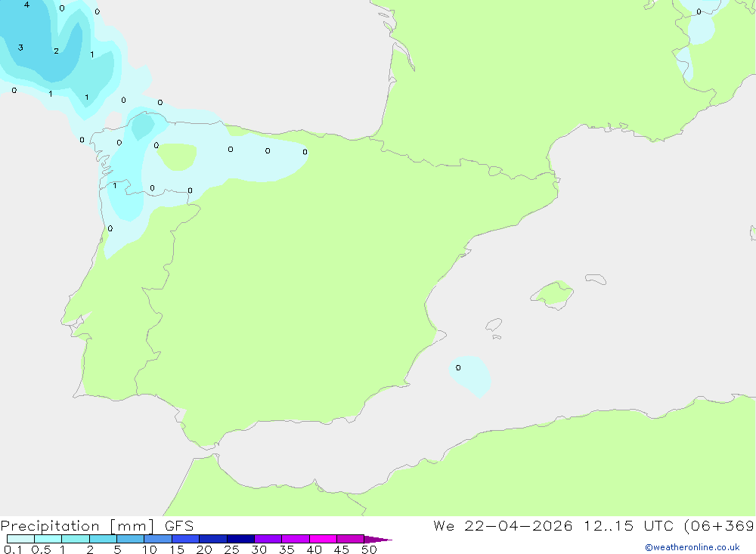This screenshot has width=756, height=554.
Task: Click the '4' precipitation value on map
Action: 26,5
